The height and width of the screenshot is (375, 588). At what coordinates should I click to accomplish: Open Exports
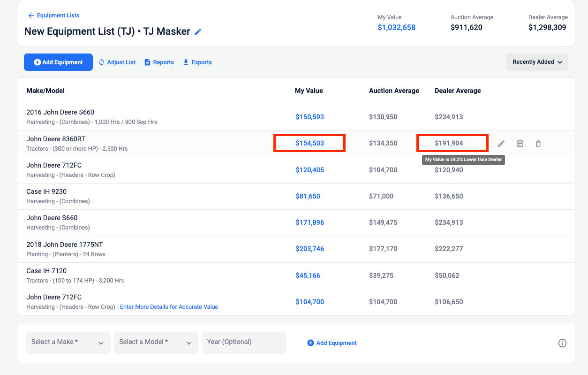tap(197, 62)
